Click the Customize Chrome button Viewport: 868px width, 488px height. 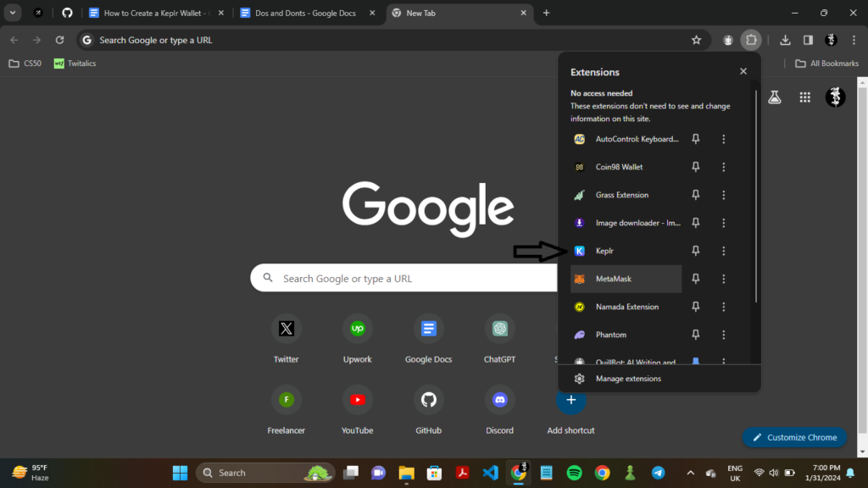pyautogui.click(x=793, y=437)
